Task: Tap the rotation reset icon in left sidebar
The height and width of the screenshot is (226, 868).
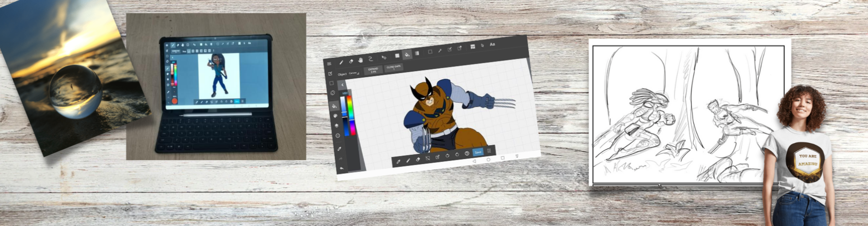Action: 333,93
